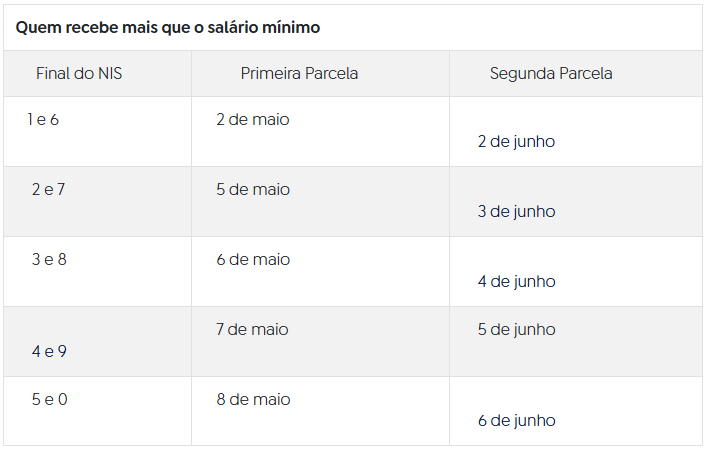Choose the '5 de junho' date

516,330
